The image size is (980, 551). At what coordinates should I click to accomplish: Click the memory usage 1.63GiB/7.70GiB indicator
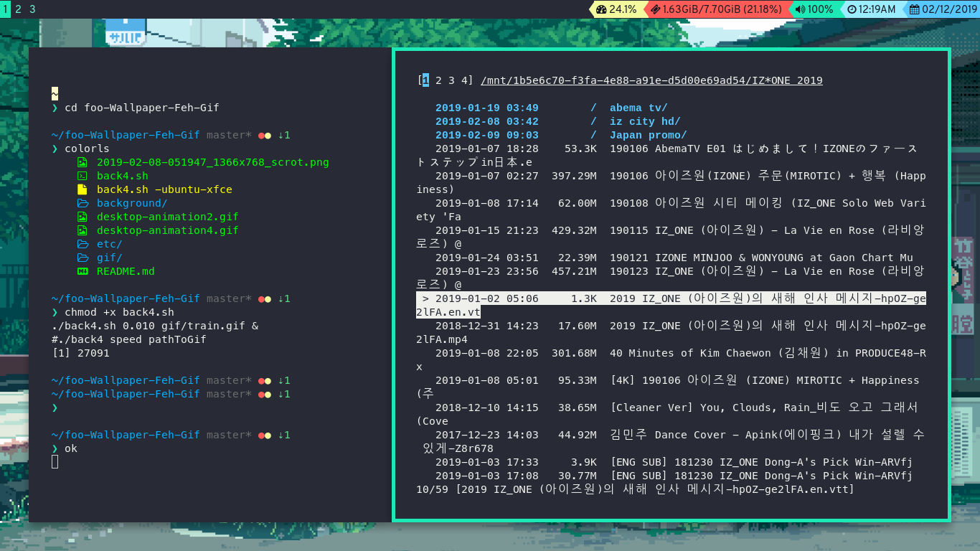tap(715, 9)
